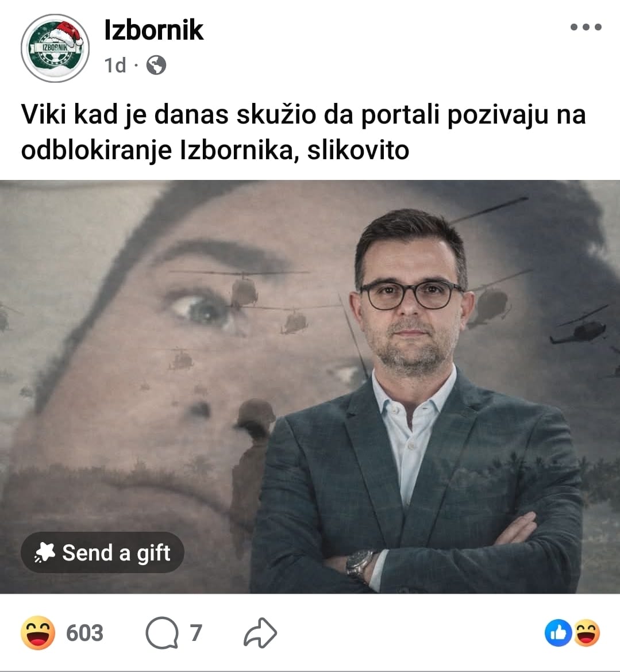Click the sparkle star icon in Send a gift
Image resolution: width=620 pixels, height=672 pixels.
click(x=45, y=552)
